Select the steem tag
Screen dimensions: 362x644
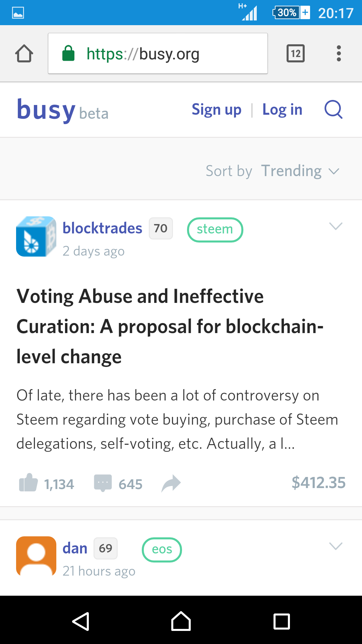click(215, 229)
